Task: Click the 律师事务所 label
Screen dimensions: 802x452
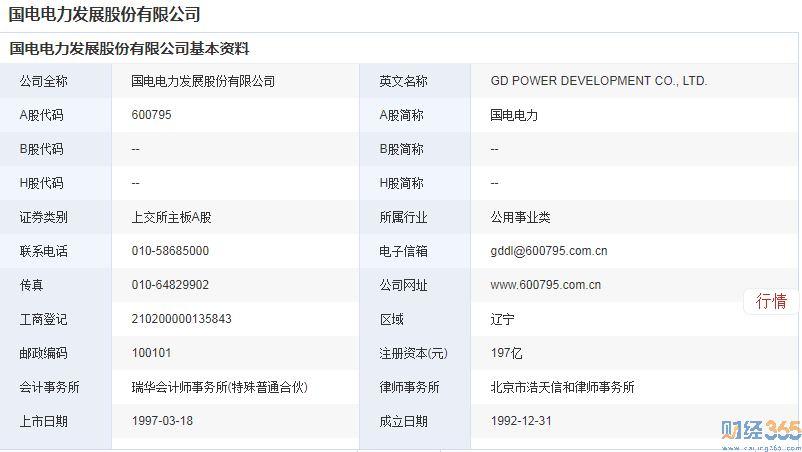Action: point(409,387)
